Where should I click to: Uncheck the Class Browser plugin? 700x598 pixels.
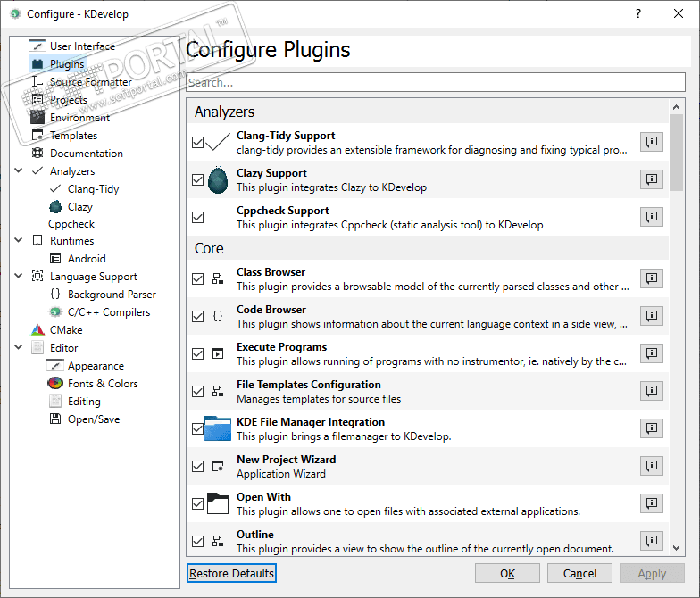[x=198, y=278]
